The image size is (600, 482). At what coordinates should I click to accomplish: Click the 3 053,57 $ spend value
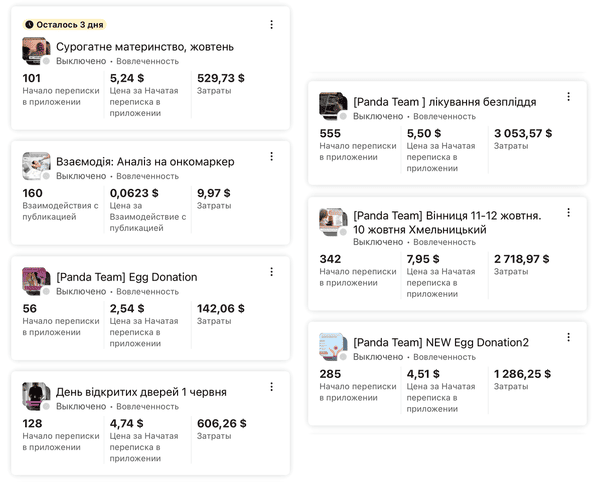(523, 133)
